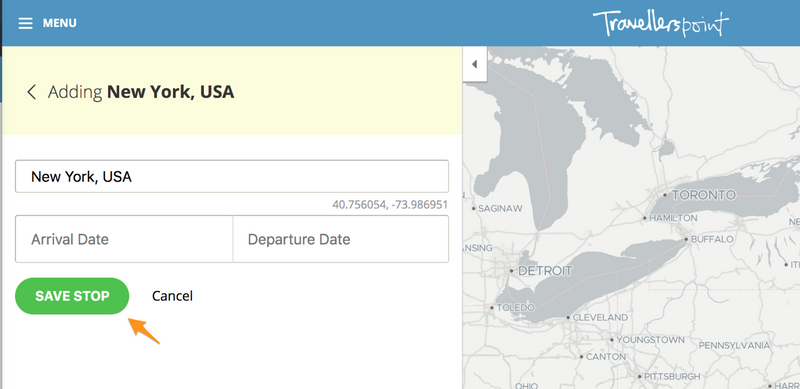Open the hamburger menu icon
Image resolution: width=800 pixels, height=389 pixels.
point(26,23)
